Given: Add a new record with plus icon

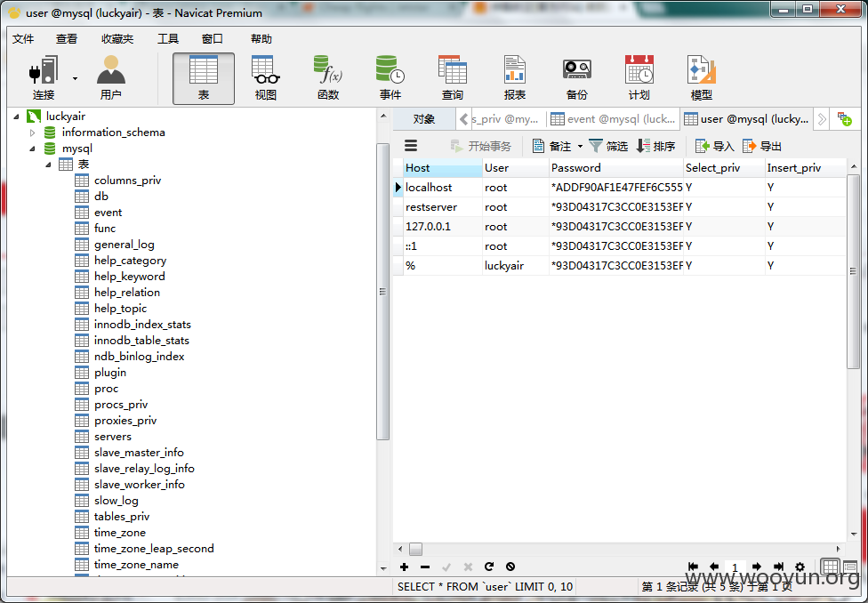Looking at the screenshot, I should [404, 567].
